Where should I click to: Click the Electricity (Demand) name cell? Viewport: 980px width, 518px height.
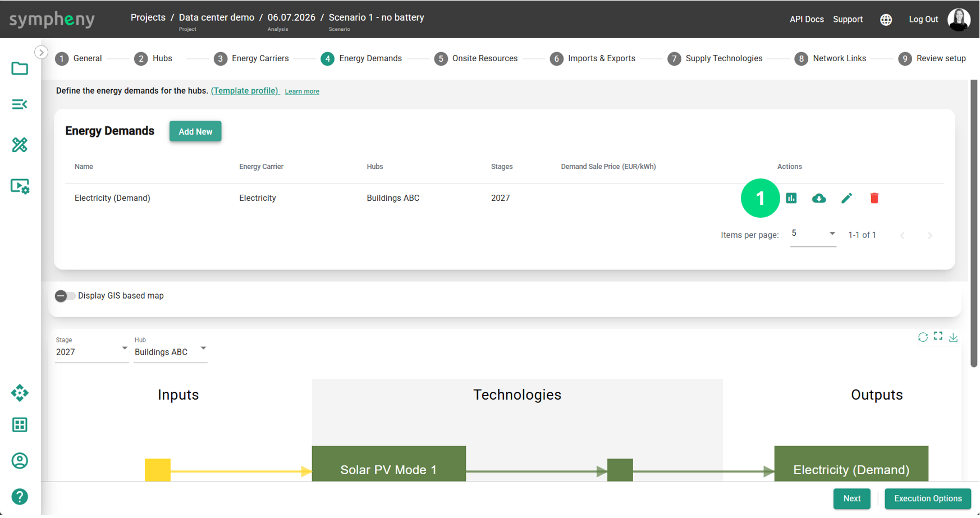point(112,198)
